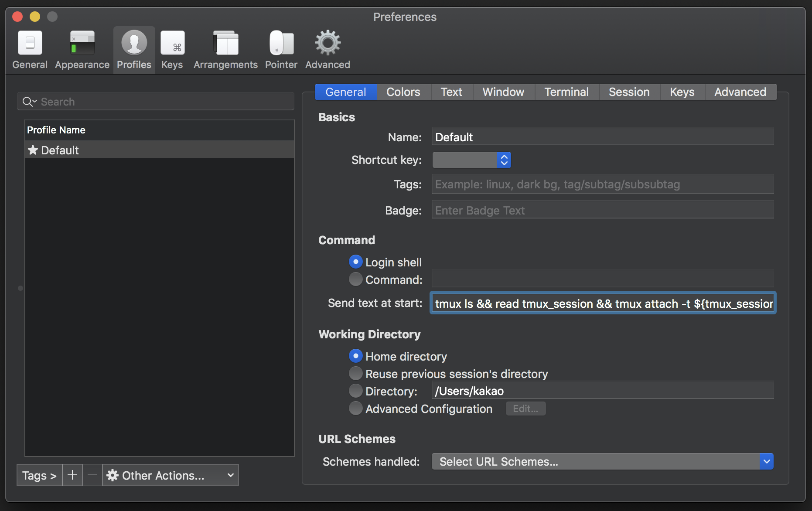Screen dimensions: 812x511
Task: Choose the Advanced Configuration radio button
Action: pyautogui.click(x=356, y=409)
